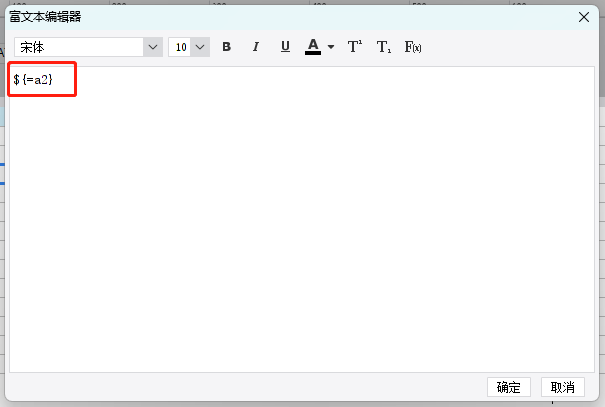
Task: Click the font size field showing 10
Action: (x=179, y=47)
